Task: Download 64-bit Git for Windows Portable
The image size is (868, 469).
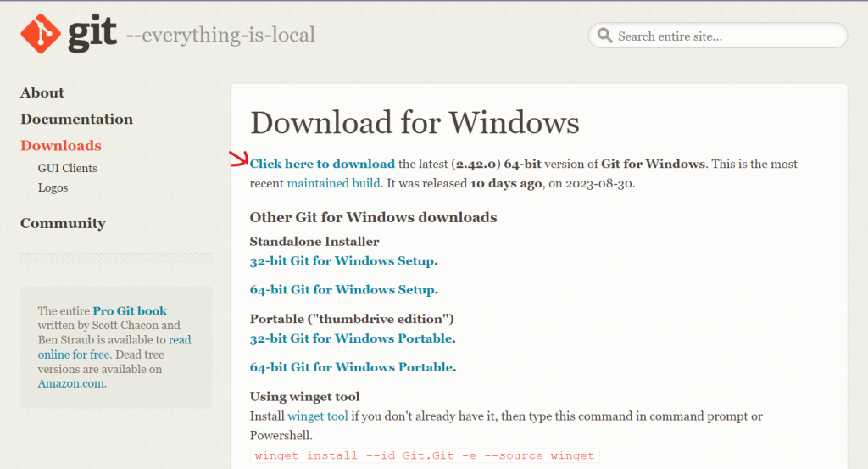Action: pos(351,367)
